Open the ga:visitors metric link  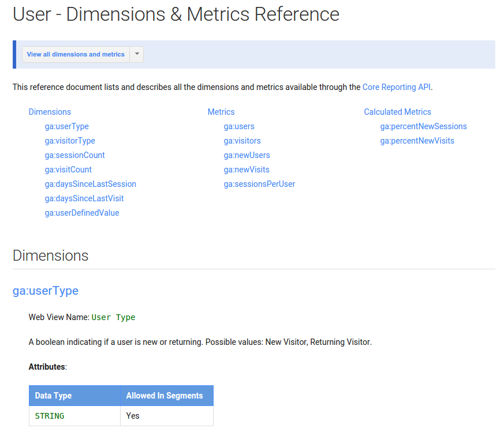[242, 141]
